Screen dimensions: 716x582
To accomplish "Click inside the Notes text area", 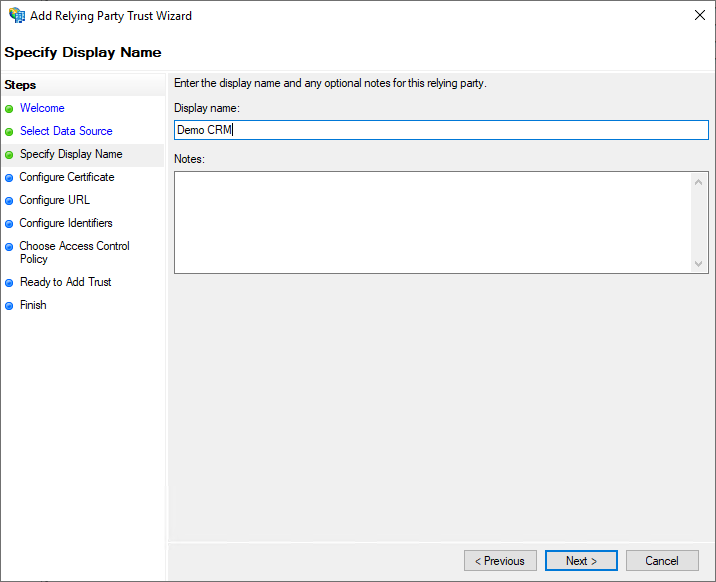I will pyautogui.click(x=432, y=222).
